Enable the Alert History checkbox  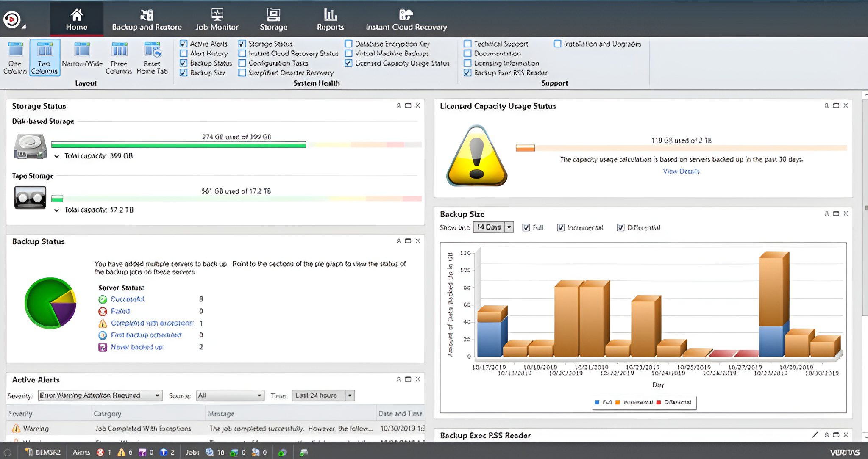click(x=184, y=53)
